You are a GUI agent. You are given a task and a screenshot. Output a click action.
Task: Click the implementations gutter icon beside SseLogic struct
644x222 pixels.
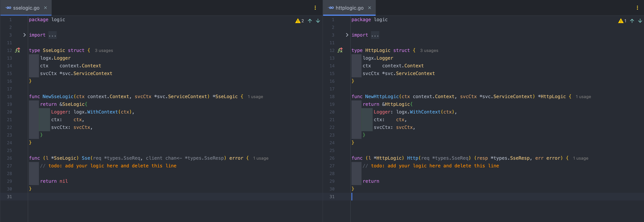click(x=18, y=50)
